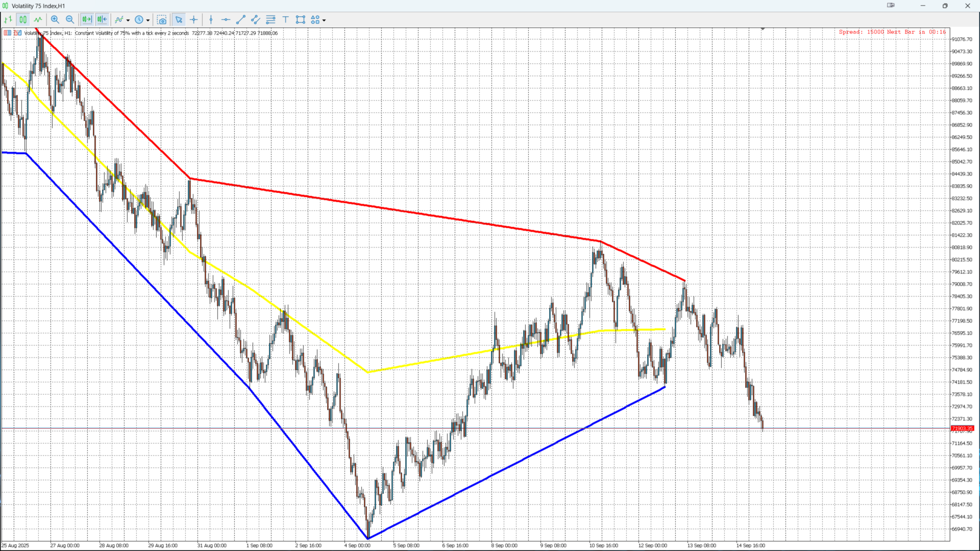
Task: Select the trendline drawing tool
Action: 241,20
